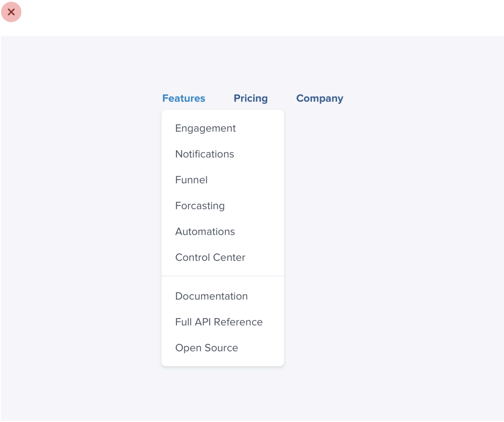Open the Pricing navigation item
Screen dimensions: 504x422
251,99
